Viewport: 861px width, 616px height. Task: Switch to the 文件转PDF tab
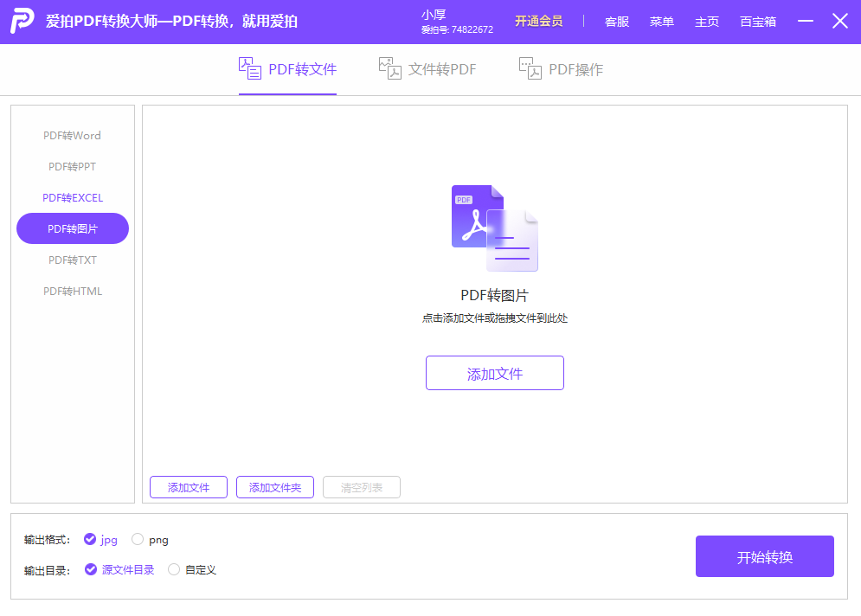tap(427, 69)
